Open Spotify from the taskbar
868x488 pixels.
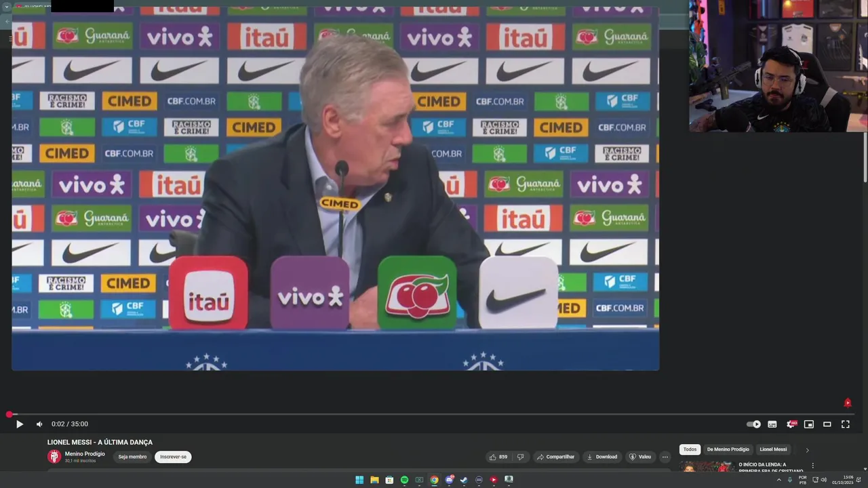(404, 480)
